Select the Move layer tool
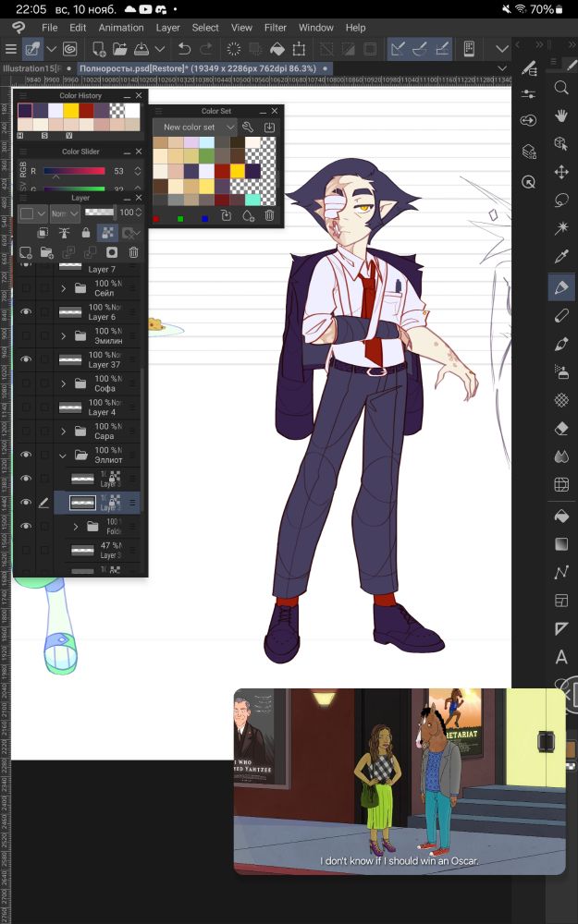The height and width of the screenshot is (924, 578). pos(561,172)
